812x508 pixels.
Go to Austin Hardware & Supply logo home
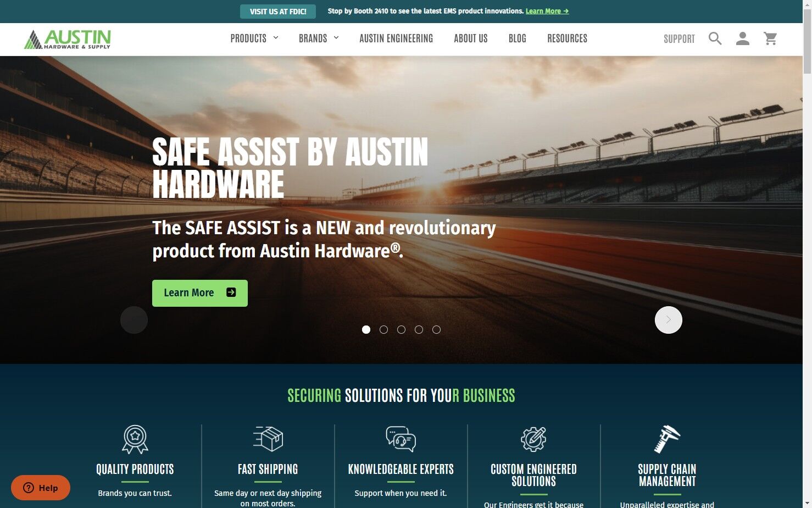(x=68, y=39)
